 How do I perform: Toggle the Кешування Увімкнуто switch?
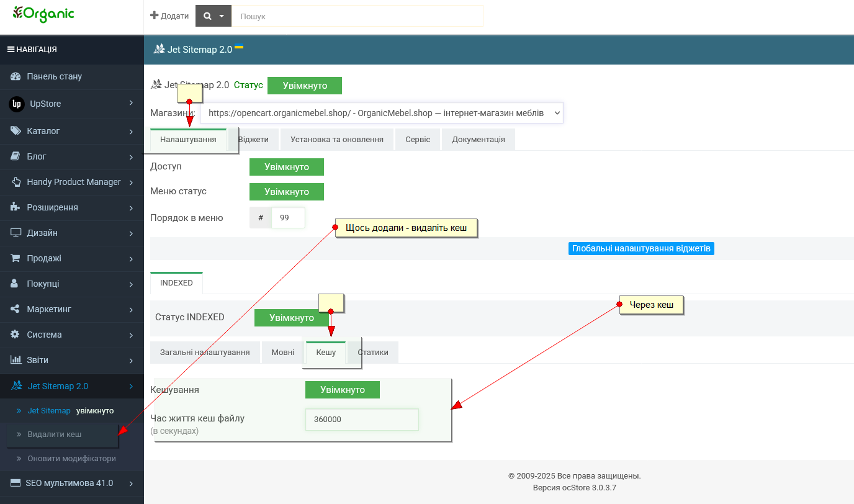tap(343, 390)
